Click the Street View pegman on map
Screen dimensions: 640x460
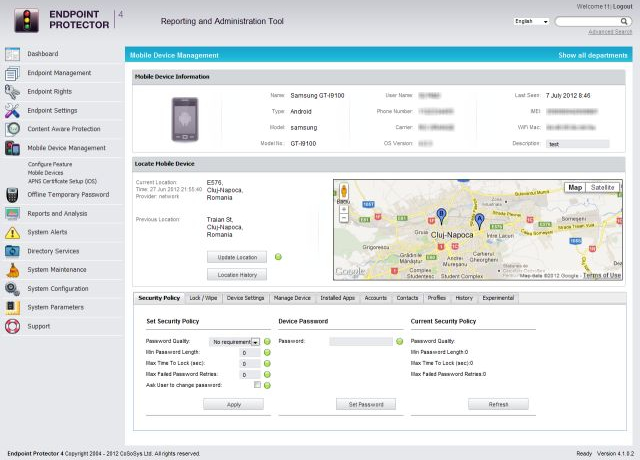pyautogui.click(x=344, y=191)
